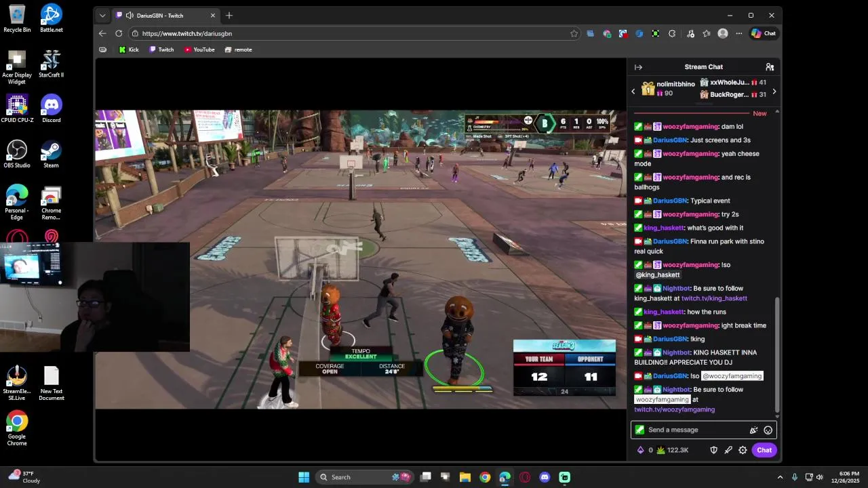Select the nolimitbhino top gifter
Viewport: 868px width, 488px height.
tap(668, 88)
